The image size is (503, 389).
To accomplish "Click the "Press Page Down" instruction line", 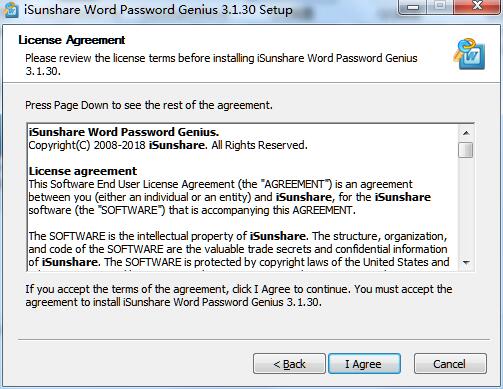I will [149, 105].
